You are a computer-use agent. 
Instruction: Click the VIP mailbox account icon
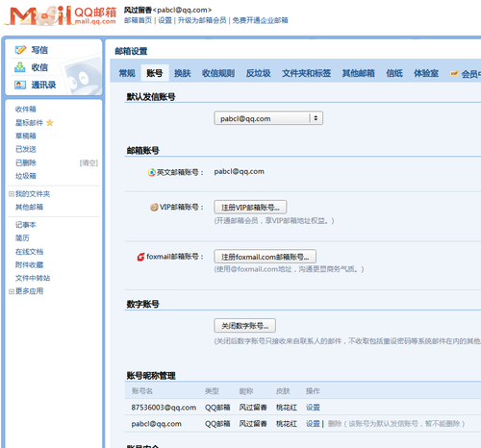pos(154,207)
